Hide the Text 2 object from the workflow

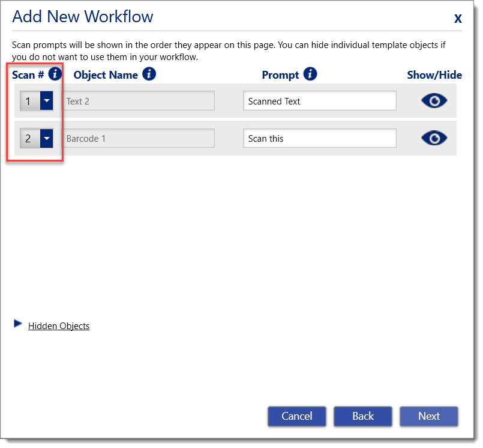click(x=434, y=100)
